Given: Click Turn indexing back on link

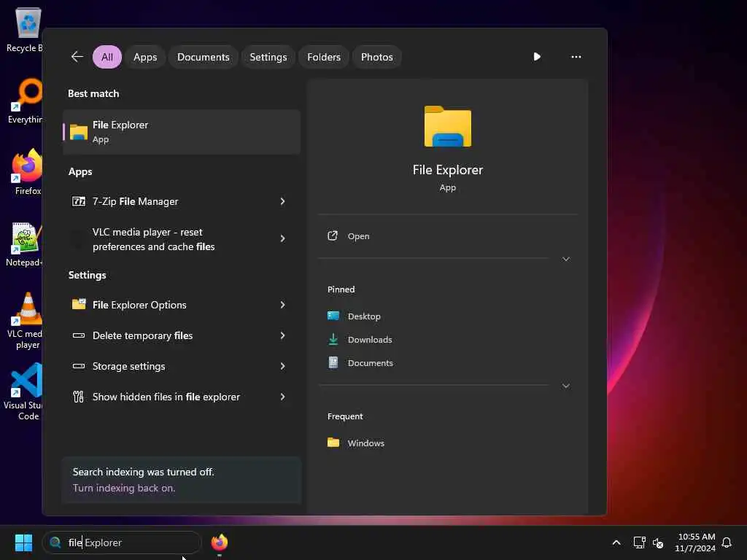Looking at the screenshot, I should 124,488.
